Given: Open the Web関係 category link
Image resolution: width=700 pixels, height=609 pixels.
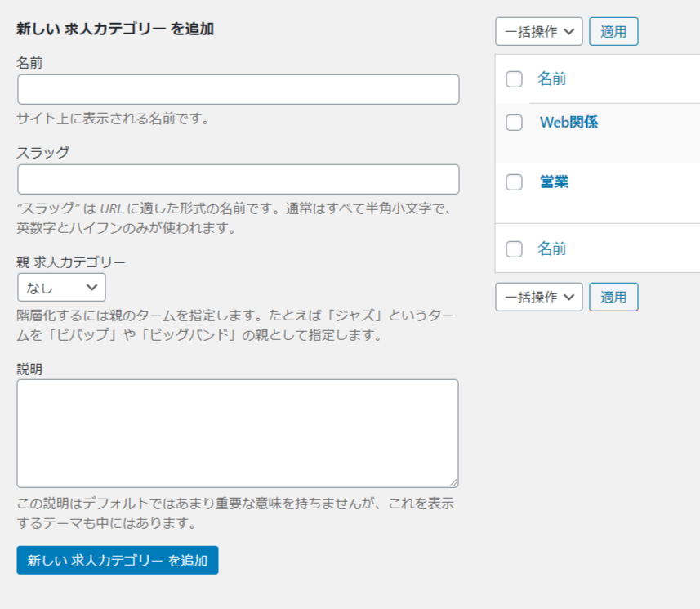Looking at the screenshot, I should [x=568, y=122].
